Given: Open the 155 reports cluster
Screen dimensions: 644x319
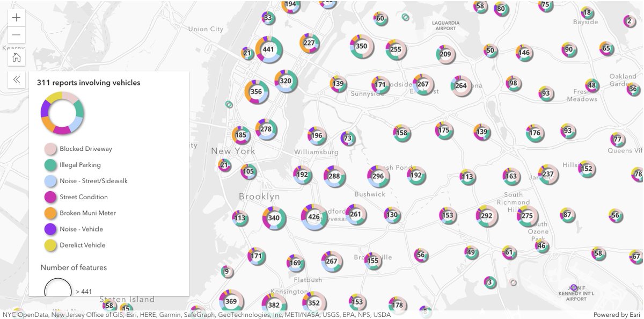Looking at the screenshot, I should point(373,261).
